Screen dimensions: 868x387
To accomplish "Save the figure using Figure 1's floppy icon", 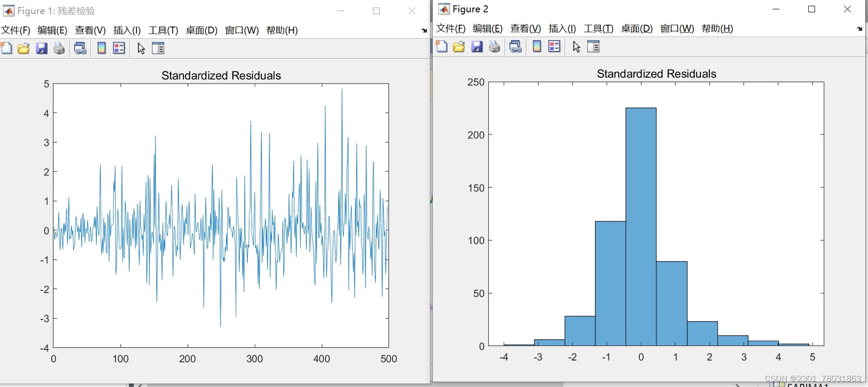I will [x=42, y=48].
